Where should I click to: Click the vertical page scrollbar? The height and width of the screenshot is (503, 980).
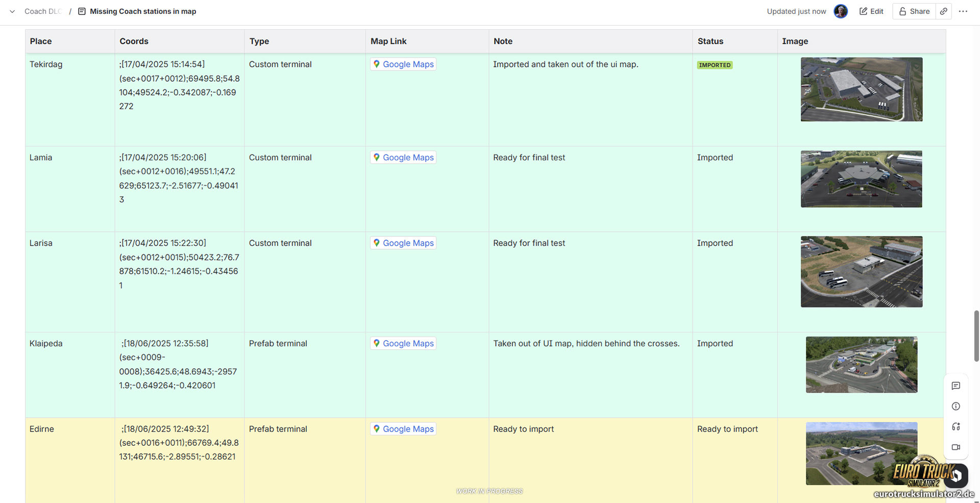[x=976, y=336]
